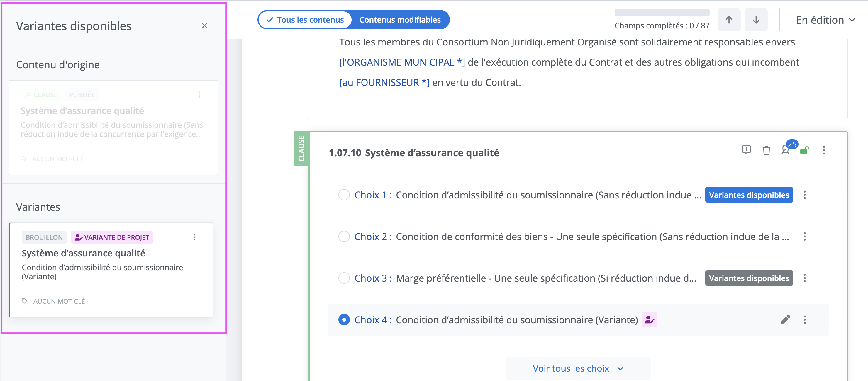The image size is (868, 381).
Task: Select the Choix 3 radio button
Action: (x=344, y=278)
